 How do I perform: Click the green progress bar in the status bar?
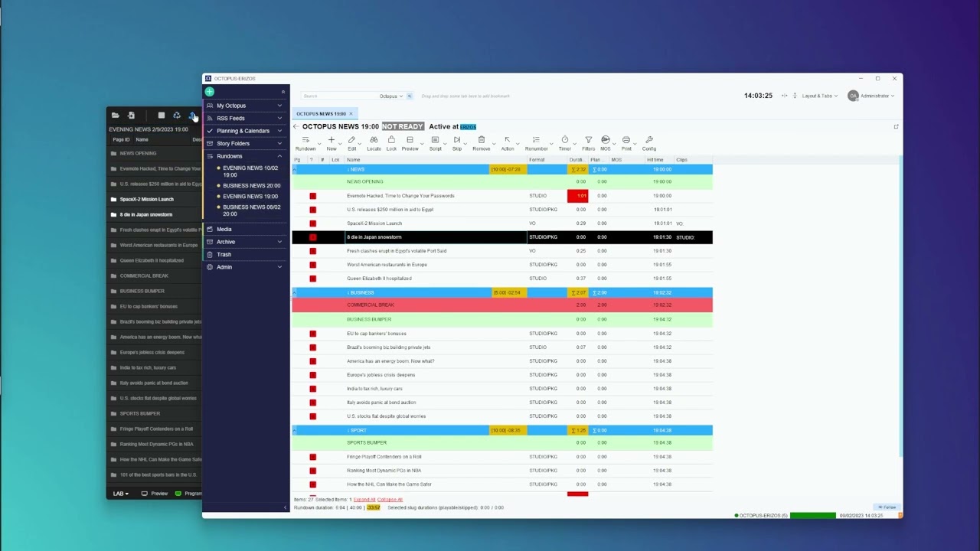pyautogui.click(x=813, y=516)
